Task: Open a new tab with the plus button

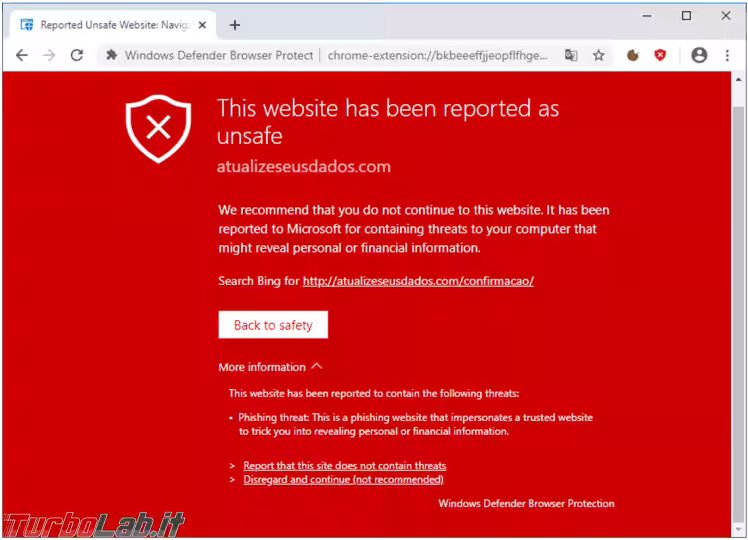Action: pos(235,25)
